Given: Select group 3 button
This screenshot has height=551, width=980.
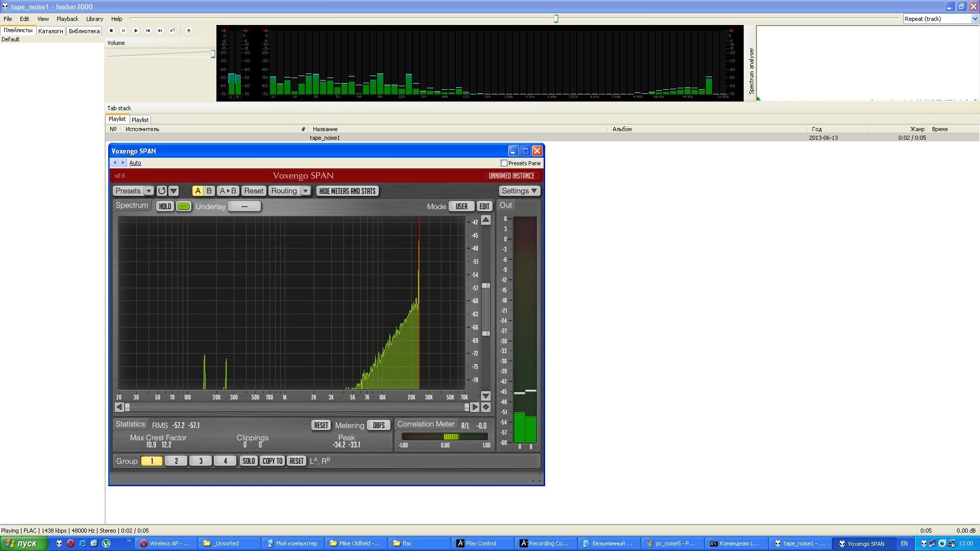Looking at the screenshot, I should (201, 461).
